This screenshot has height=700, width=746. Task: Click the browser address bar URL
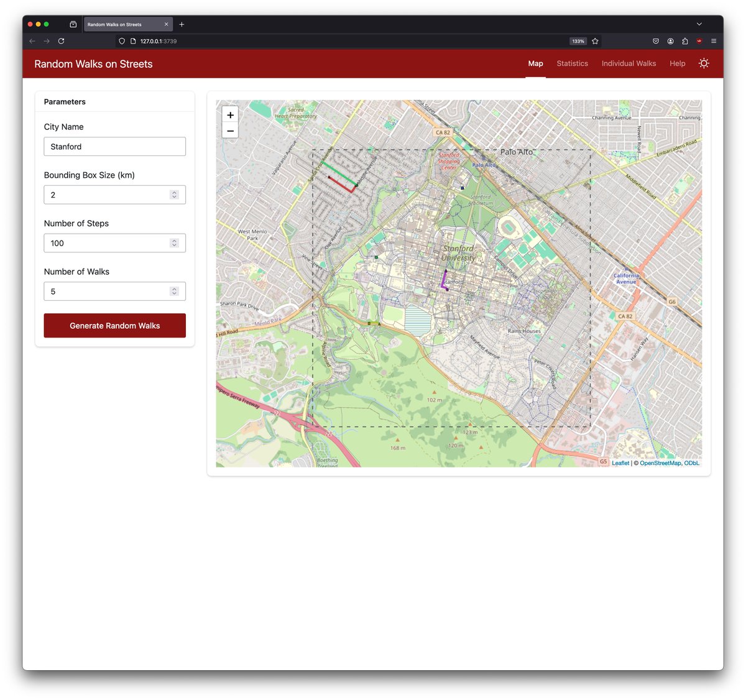point(159,41)
